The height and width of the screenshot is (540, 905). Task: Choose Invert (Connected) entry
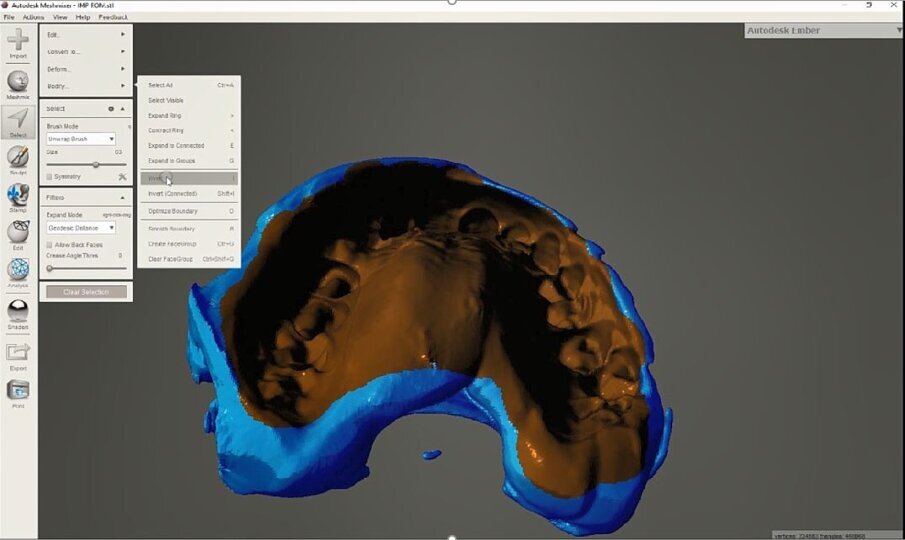click(x=189, y=194)
